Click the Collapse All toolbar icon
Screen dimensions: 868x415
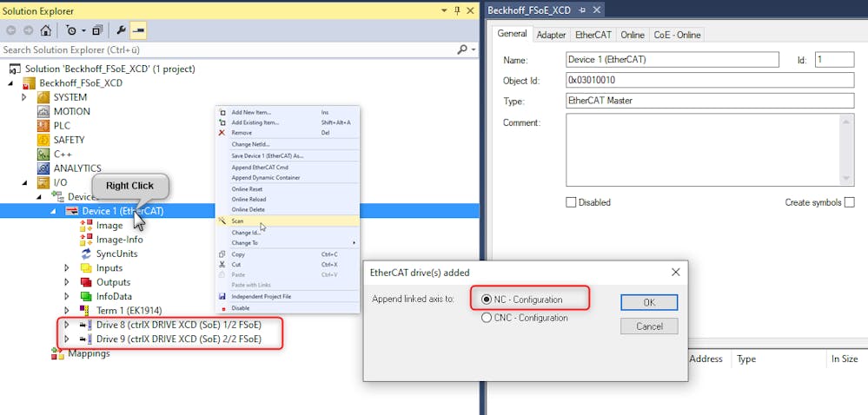tap(97, 30)
